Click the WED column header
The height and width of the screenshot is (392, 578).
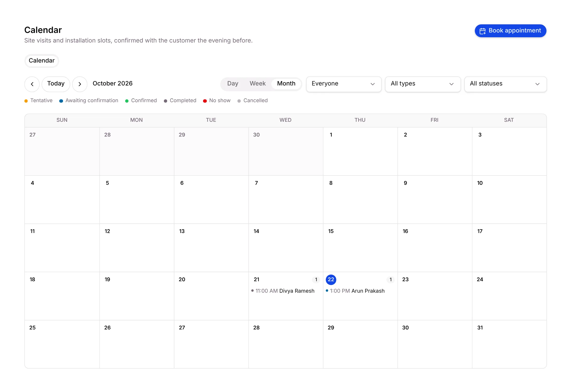(x=285, y=120)
